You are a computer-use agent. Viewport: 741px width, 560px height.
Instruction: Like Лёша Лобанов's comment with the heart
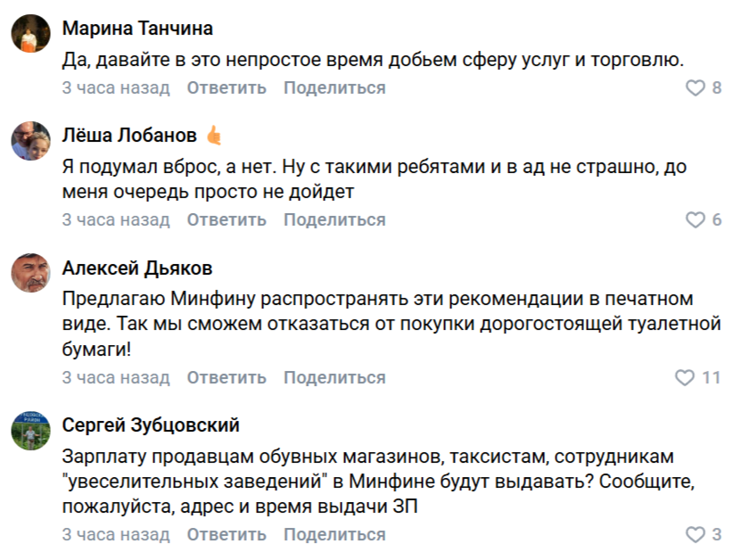[695, 220]
